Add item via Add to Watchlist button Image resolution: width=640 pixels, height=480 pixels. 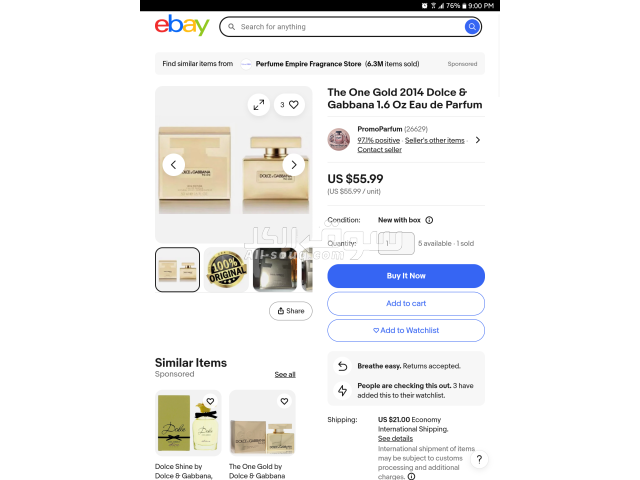(x=406, y=330)
